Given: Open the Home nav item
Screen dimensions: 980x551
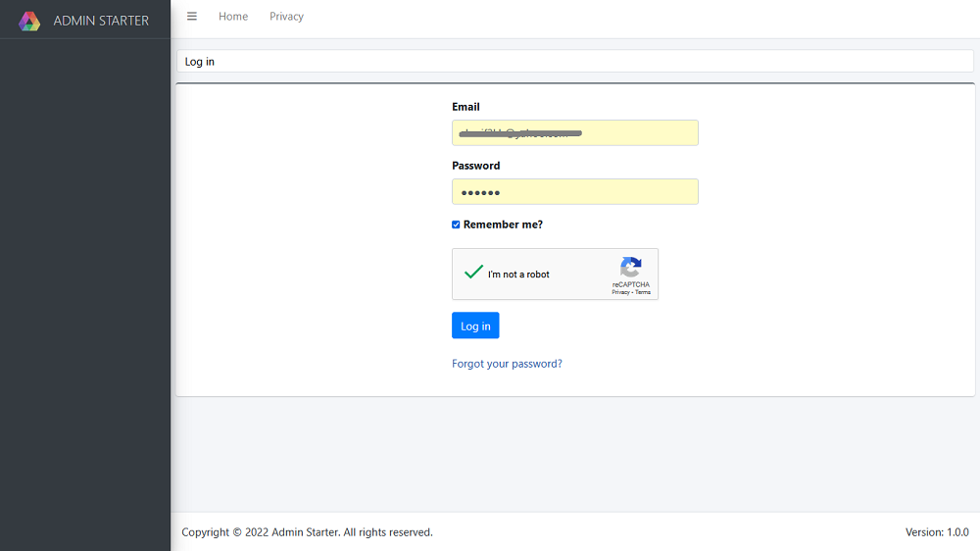Looking at the screenshot, I should 233,17.
